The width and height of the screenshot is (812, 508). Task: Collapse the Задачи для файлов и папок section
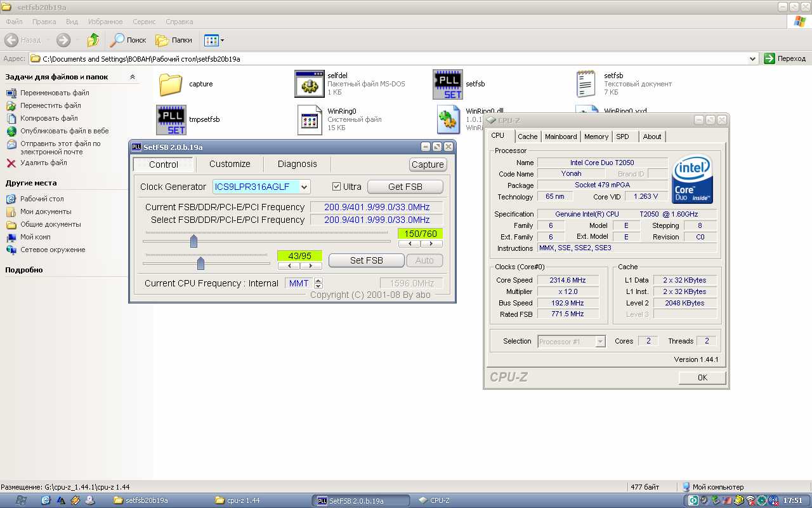pos(133,77)
